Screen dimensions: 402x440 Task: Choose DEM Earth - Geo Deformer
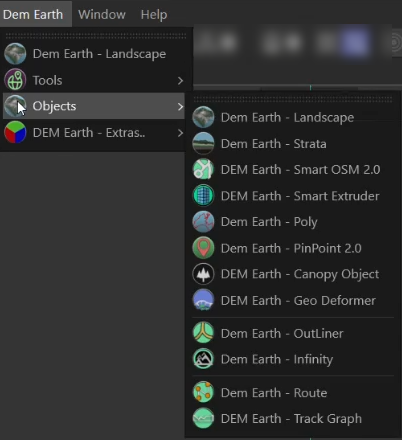point(293,300)
